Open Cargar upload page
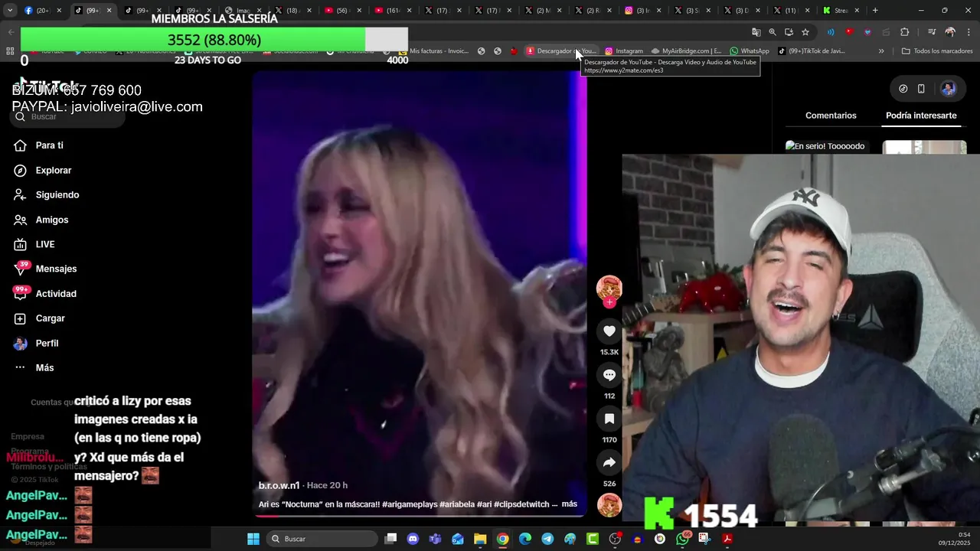This screenshot has height=551, width=980. tap(51, 318)
